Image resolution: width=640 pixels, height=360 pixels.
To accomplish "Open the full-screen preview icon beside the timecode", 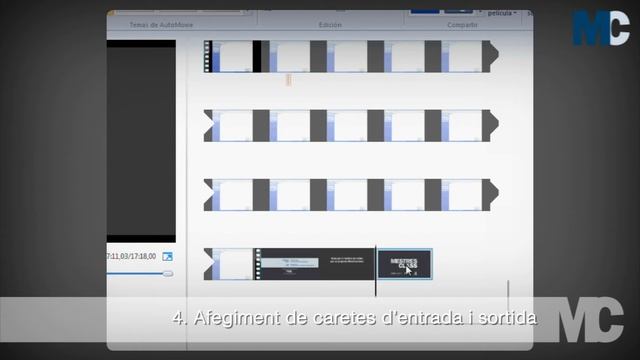I will coord(167,256).
